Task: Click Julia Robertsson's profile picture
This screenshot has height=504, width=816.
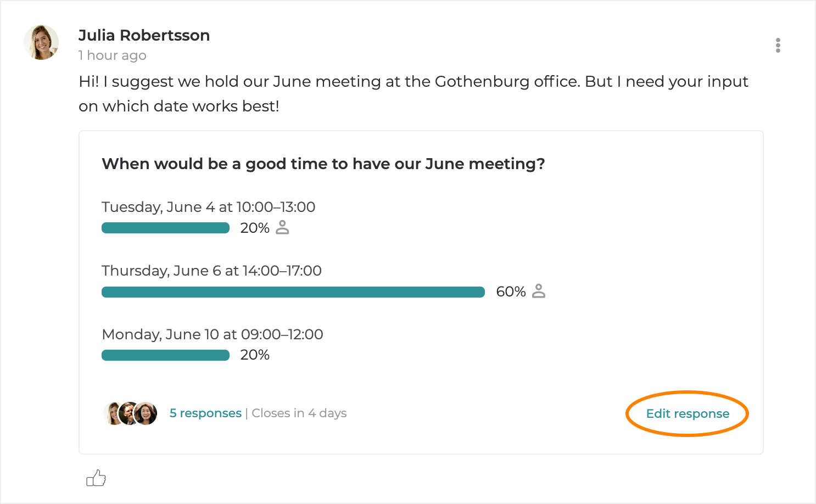Action: pyautogui.click(x=41, y=42)
